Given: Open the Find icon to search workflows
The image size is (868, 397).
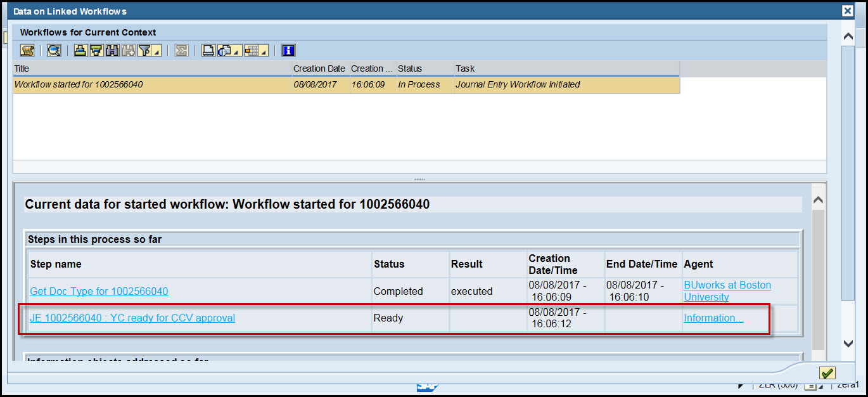Looking at the screenshot, I should pyautogui.click(x=112, y=50).
